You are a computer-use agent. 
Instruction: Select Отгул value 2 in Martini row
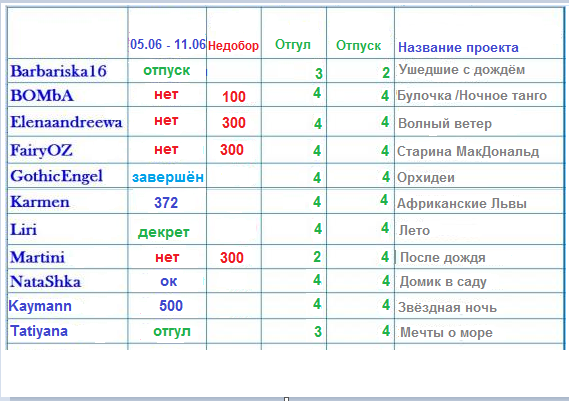317,257
